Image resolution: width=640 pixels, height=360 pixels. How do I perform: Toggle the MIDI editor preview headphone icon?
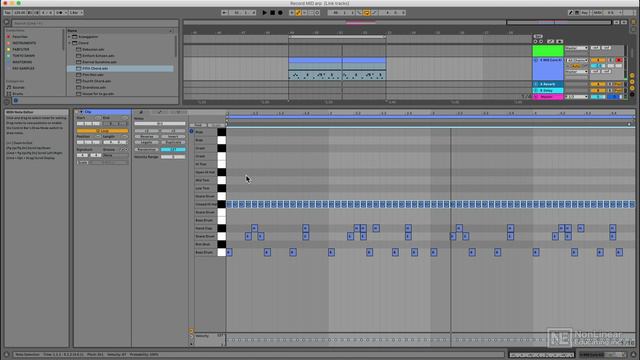191,131
